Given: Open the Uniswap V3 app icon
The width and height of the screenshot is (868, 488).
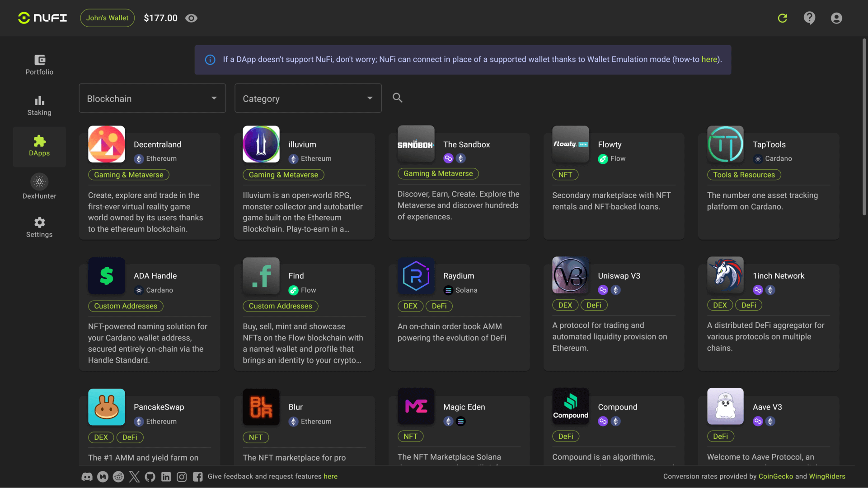Looking at the screenshot, I should click(571, 275).
